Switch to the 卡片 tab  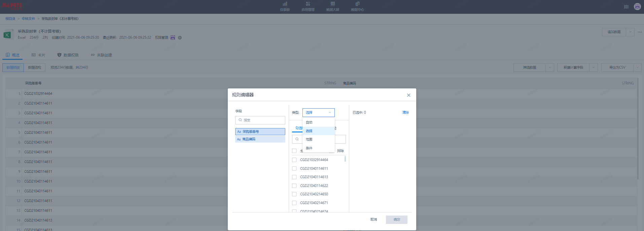pos(38,55)
